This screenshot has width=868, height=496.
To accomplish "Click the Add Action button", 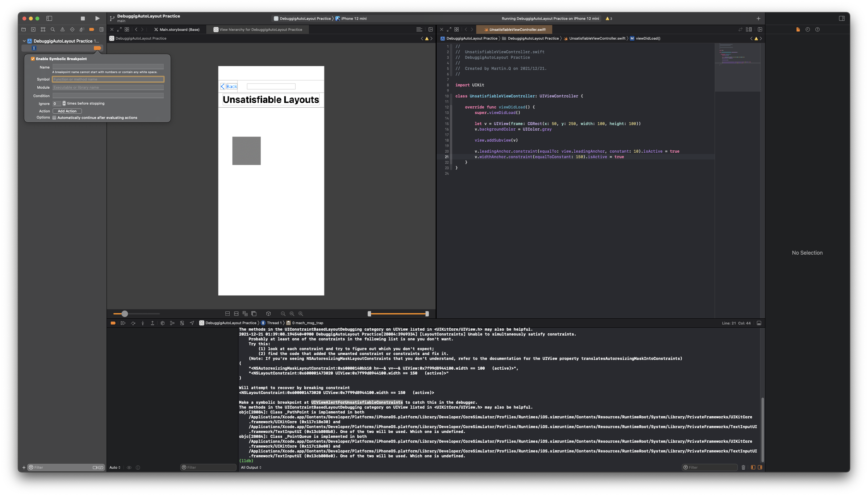I will pyautogui.click(x=67, y=111).
